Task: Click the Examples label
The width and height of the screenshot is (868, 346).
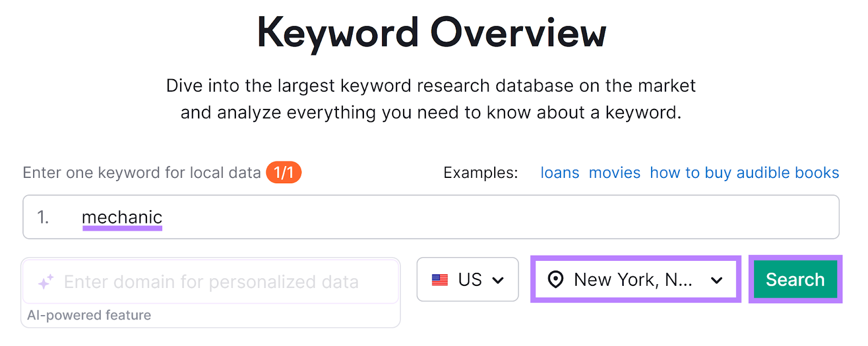Action: pyautogui.click(x=479, y=172)
